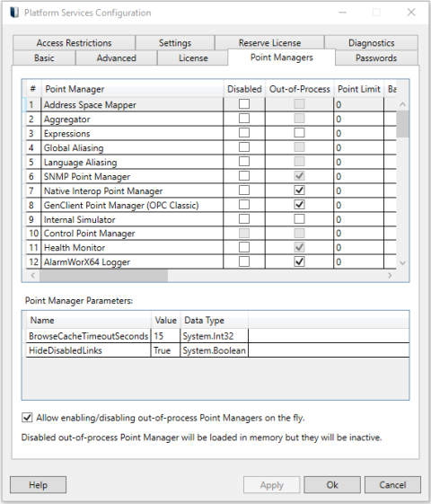The height and width of the screenshot is (504, 431).
Task: Tick Disabled checkbox for Address Space Mapper
Action: tap(244, 104)
